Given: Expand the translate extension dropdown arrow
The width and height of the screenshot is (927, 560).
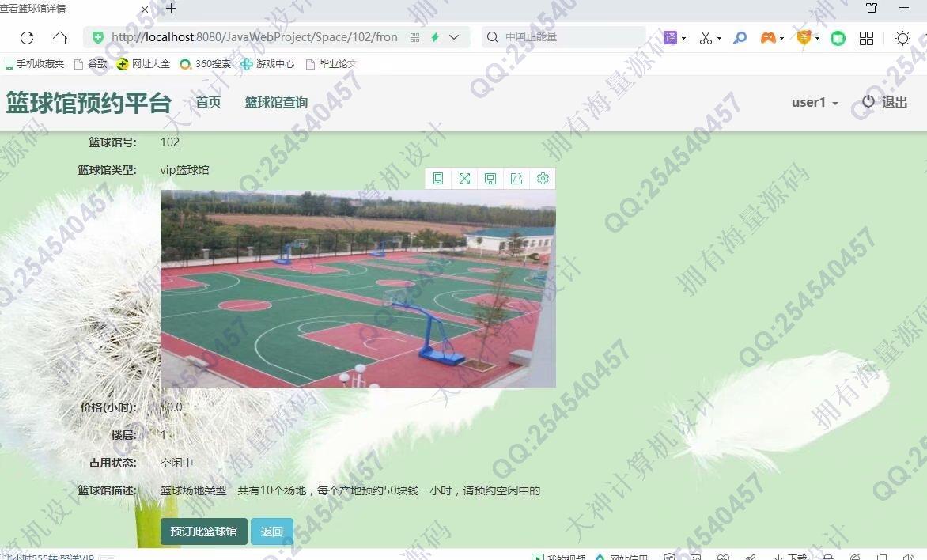Looking at the screenshot, I should point(683,39).
